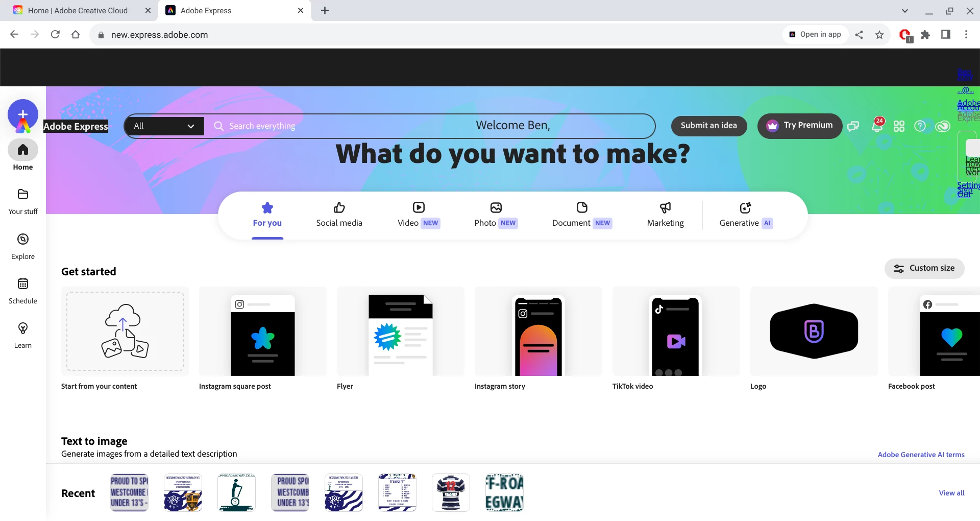Click the Custom size button
The image size is (980, 521).
(924, 269)
